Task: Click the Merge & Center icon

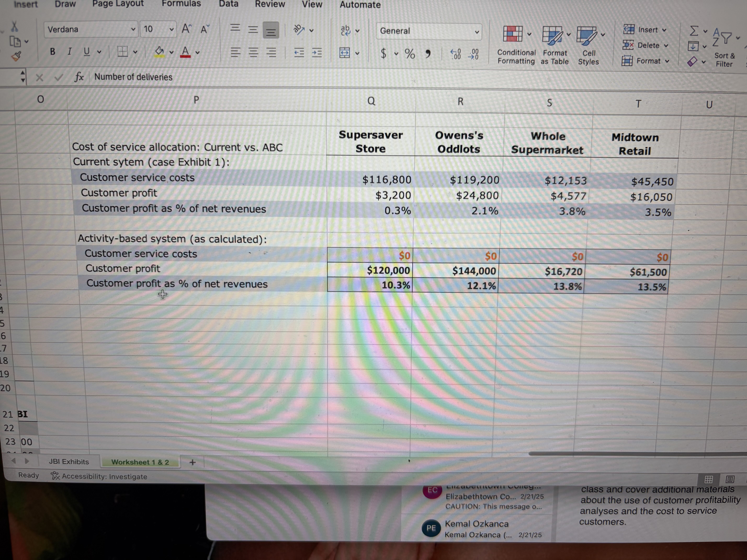Action: 344,53
